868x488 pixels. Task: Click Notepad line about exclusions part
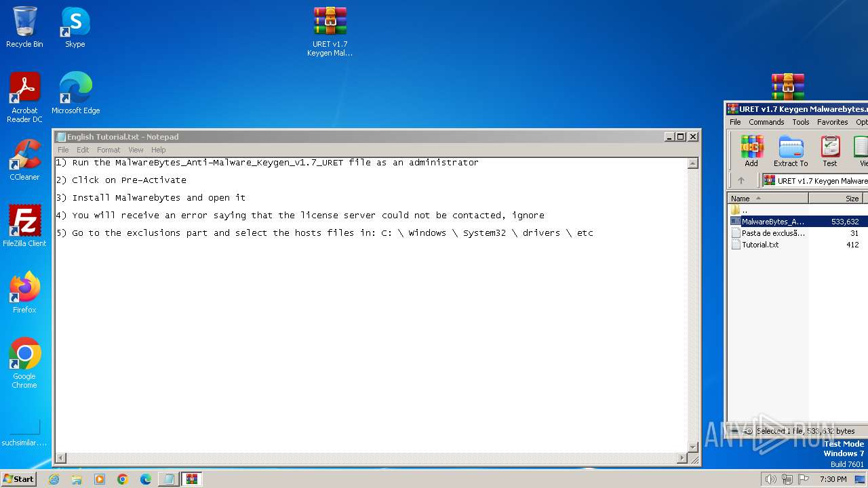point(324,233)
